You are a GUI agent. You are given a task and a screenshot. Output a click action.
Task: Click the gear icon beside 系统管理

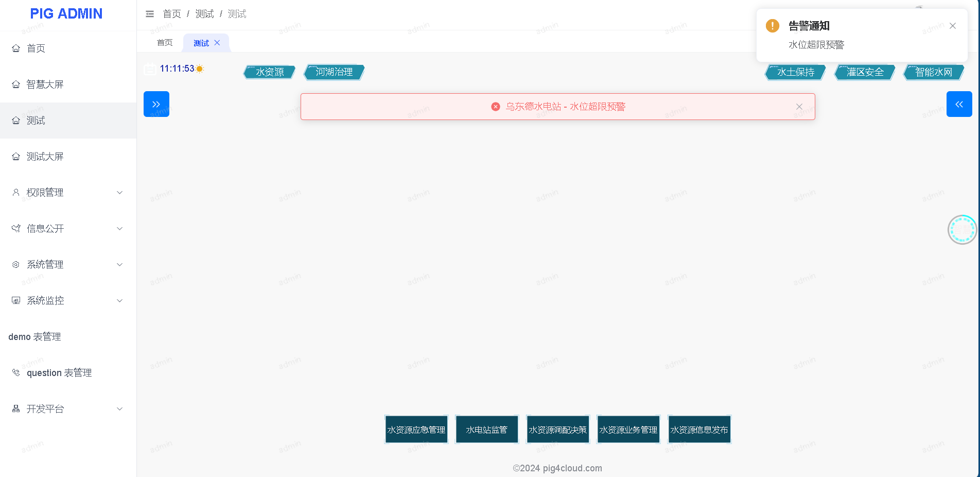[x=15, y=264]
